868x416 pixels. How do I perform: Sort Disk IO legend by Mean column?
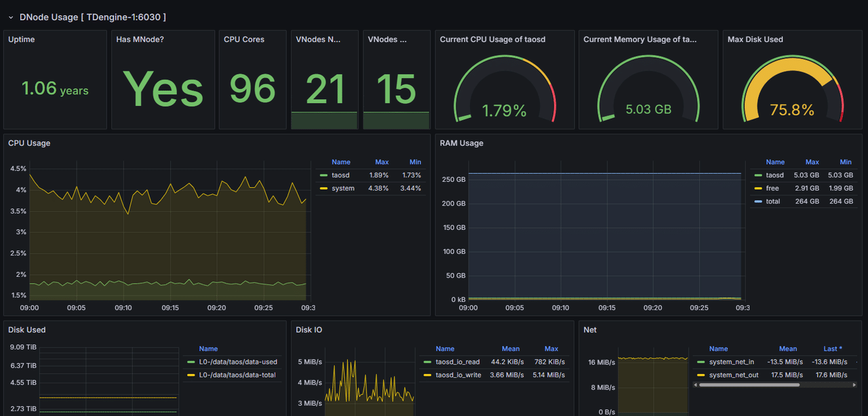coord(511,349)
